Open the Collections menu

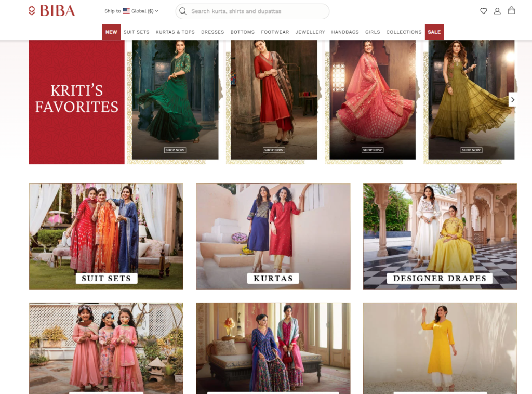tap(404, 32)
